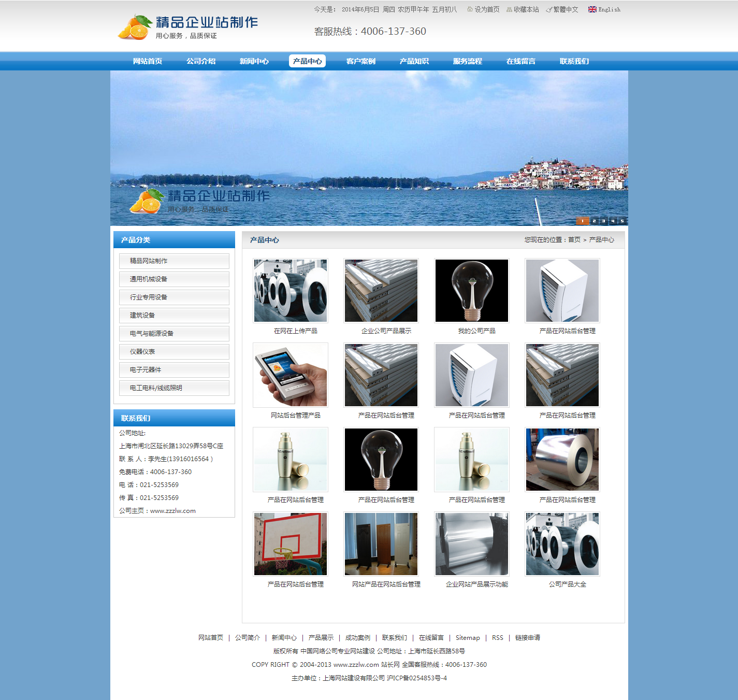Image resolution: width=738 pixels, height=700 pixels.
Task: Open the light bulb product thumbnail 我的公司产品
Action: click(472, 291)
